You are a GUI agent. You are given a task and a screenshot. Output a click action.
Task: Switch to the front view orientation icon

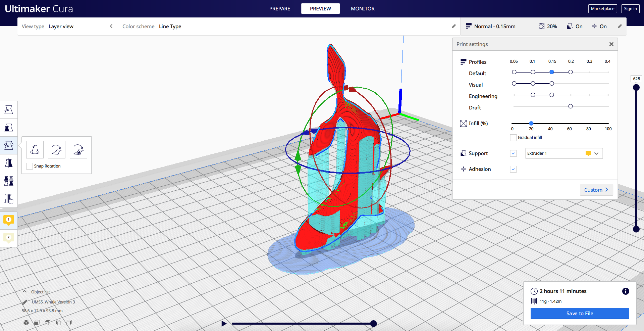(37, 323)
